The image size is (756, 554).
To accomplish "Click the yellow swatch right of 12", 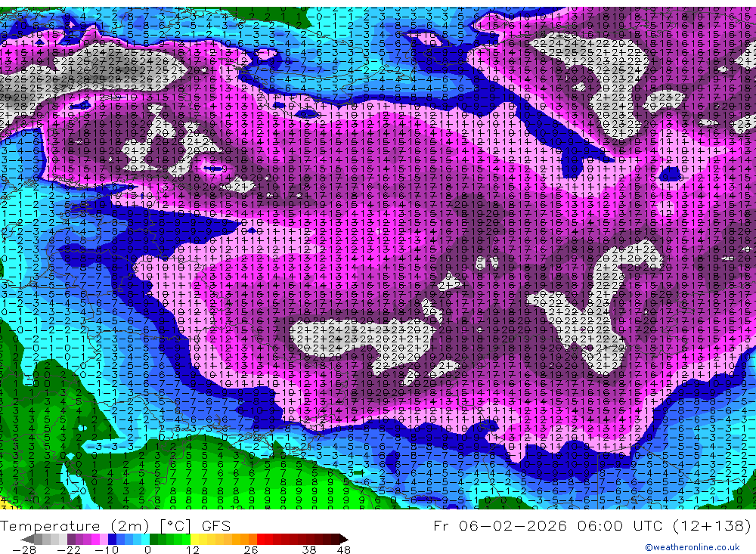I will (x=194, y=539).
